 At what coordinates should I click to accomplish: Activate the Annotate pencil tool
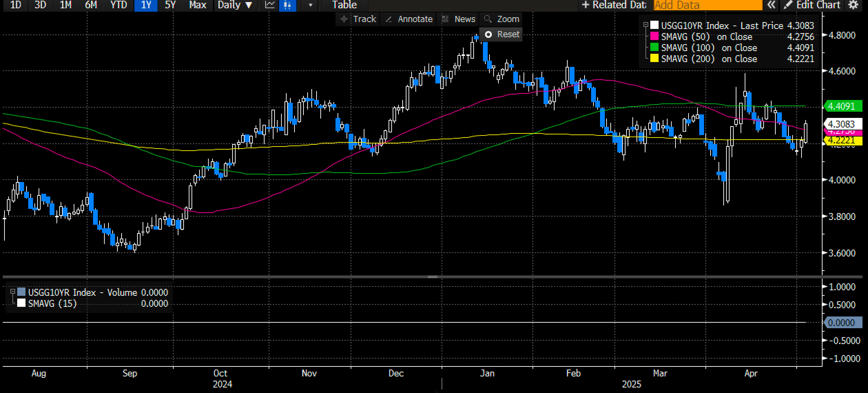[x=409, y=19]
